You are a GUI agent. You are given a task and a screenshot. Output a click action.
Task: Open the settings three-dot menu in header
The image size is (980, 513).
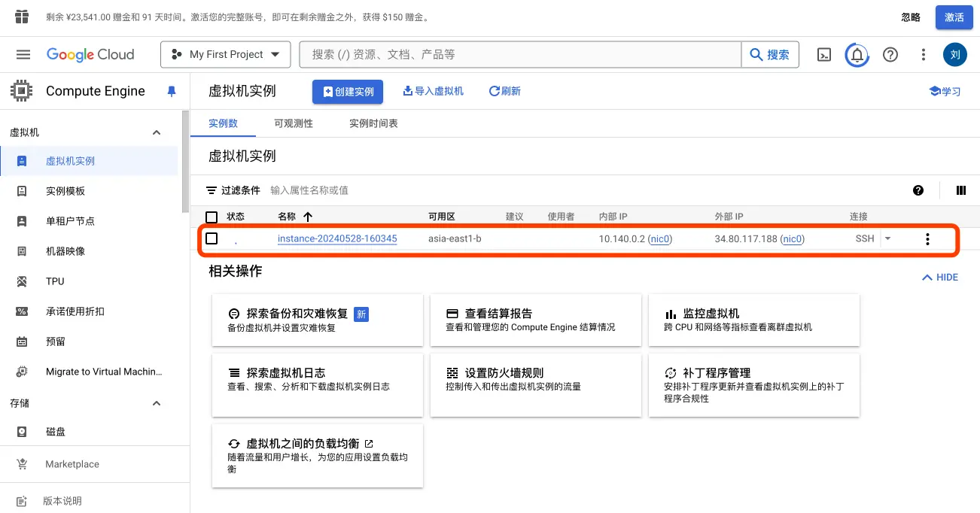924,54
